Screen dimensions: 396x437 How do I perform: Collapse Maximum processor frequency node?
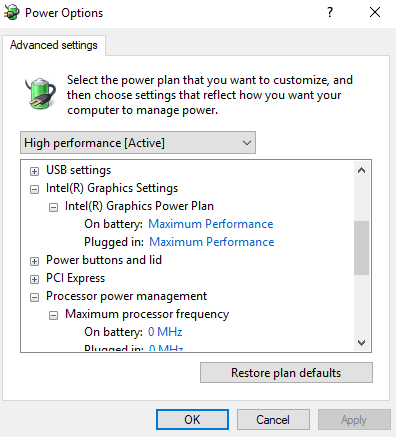(x=53, y=315)
